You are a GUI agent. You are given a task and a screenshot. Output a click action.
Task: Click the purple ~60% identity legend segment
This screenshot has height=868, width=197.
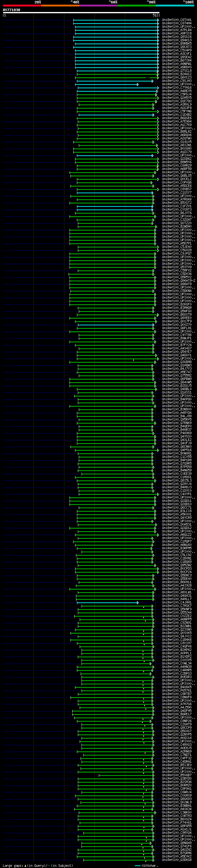98,6
